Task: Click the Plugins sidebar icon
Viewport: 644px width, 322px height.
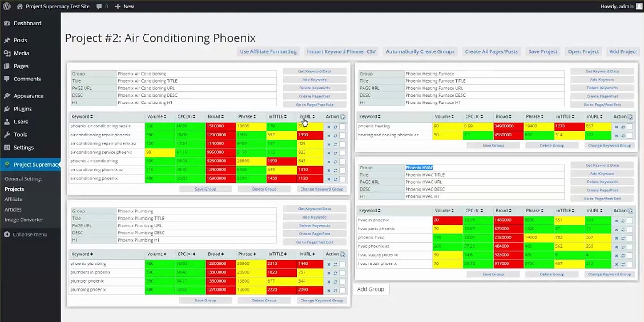Action: coord(7,109)
